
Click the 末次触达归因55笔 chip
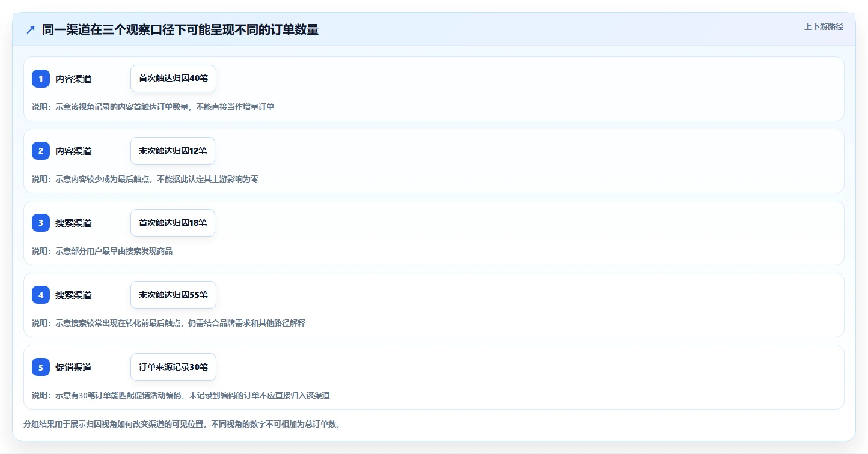click(173, 295)
